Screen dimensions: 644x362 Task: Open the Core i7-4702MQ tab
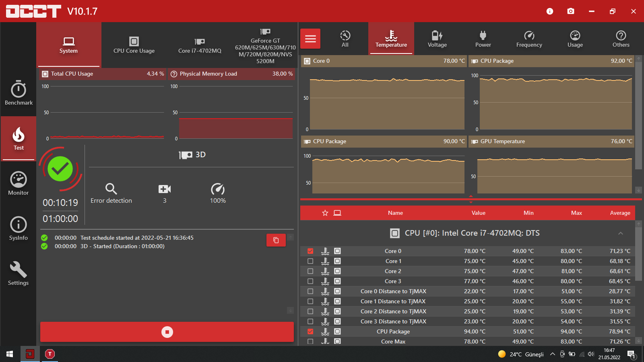pyautogui.click(x=200, y=45)
